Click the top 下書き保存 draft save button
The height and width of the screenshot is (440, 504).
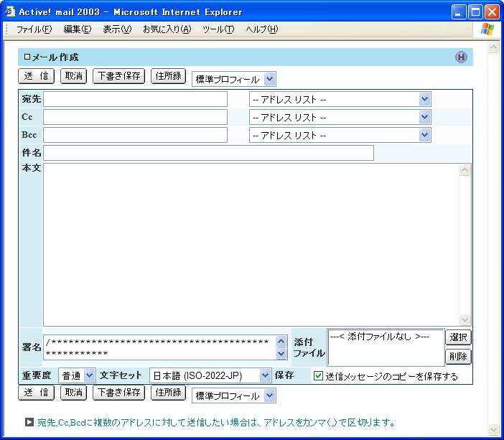click(119, 76)
